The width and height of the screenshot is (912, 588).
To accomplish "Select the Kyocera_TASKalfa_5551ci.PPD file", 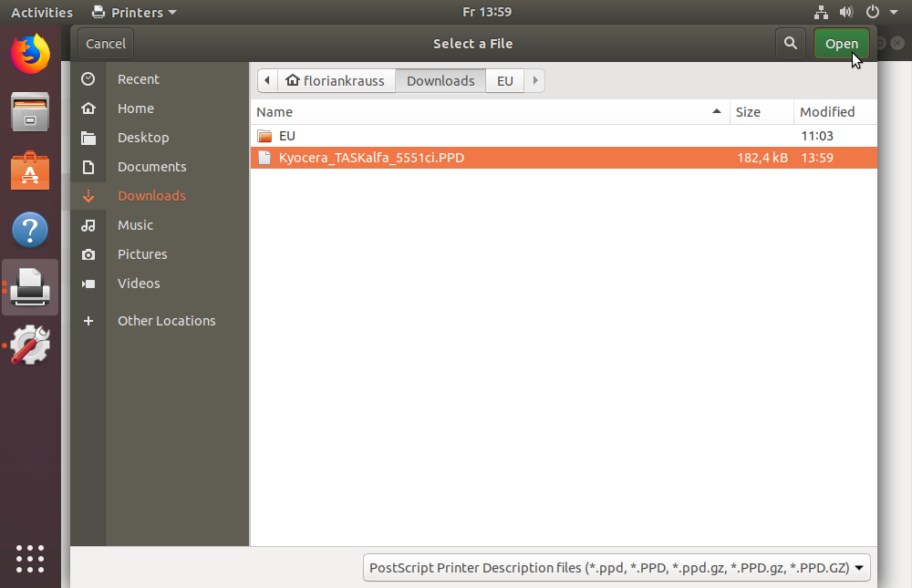I will 371,158.
